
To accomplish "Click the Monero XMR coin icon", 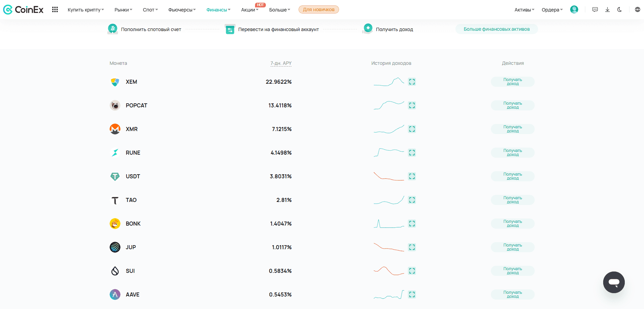I will pyautogui.click(x=115, y=129).
